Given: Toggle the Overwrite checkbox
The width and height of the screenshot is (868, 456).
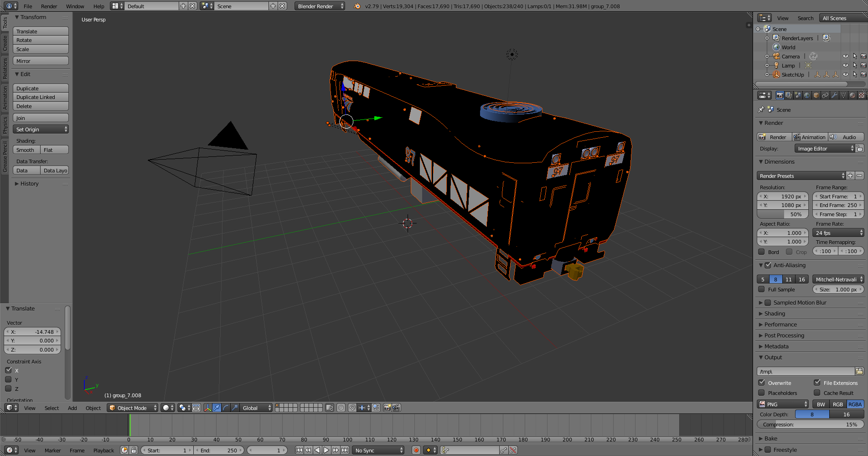Looking at the screenshot, I should pyautogui.click(x=761, y=383).
